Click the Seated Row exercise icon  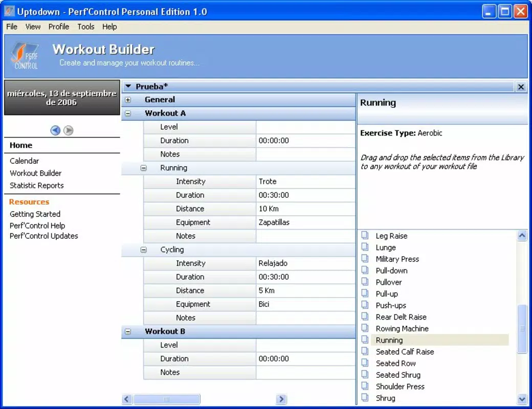click(x=365, y=362)
